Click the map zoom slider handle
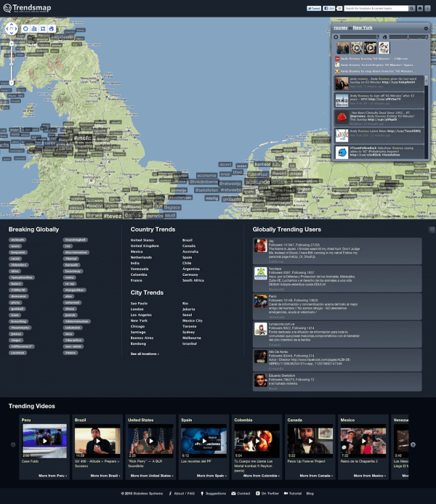 tap(12, 64)
